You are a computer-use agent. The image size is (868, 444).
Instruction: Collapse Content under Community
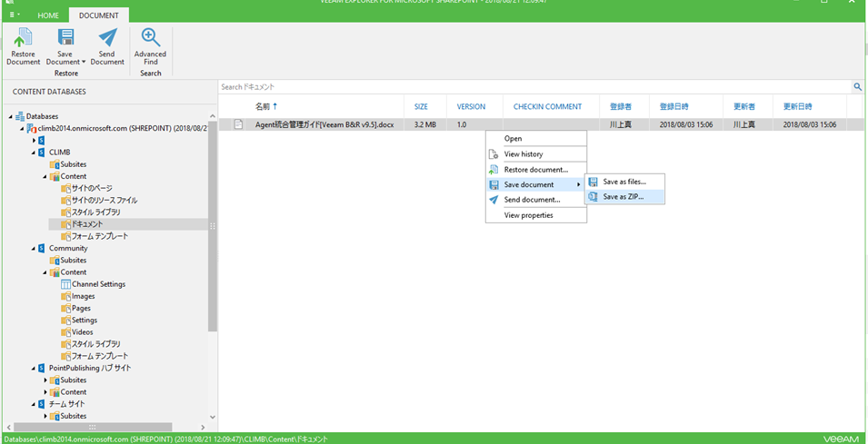45,272
